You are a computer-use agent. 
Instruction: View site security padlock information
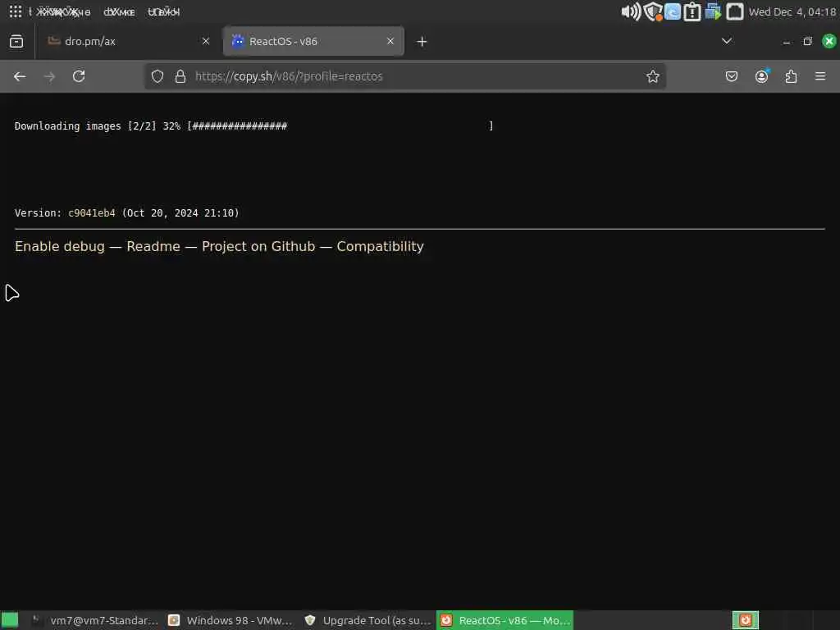pyautogui.click(x=180, y=76)
